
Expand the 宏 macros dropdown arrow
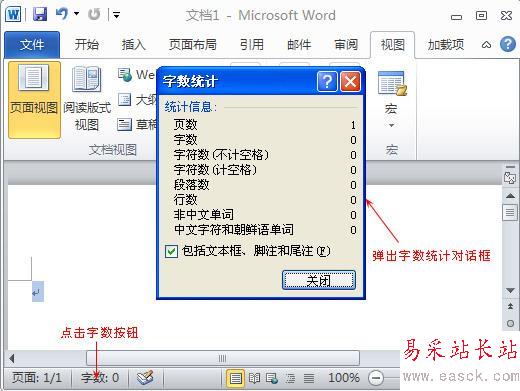(391, 126)
